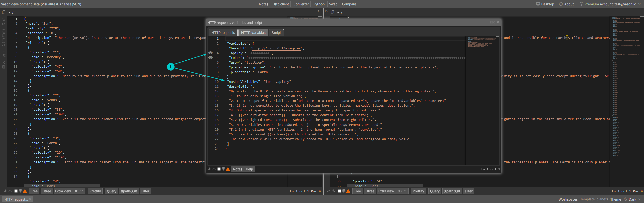
Task: Open right editor path dropdown arrow
Action: coord(338,12)
